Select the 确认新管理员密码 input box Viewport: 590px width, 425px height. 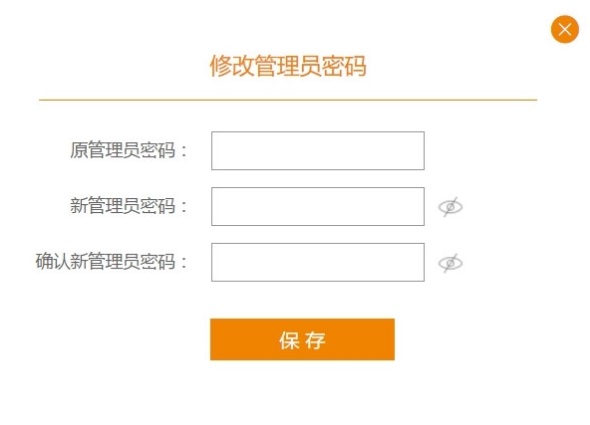point(318,262)
